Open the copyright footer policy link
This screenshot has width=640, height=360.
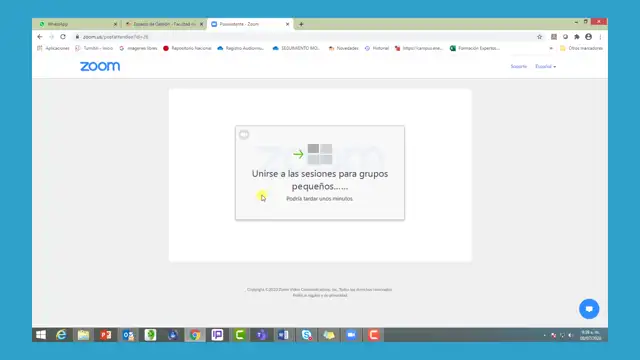(x=320, y=295)
